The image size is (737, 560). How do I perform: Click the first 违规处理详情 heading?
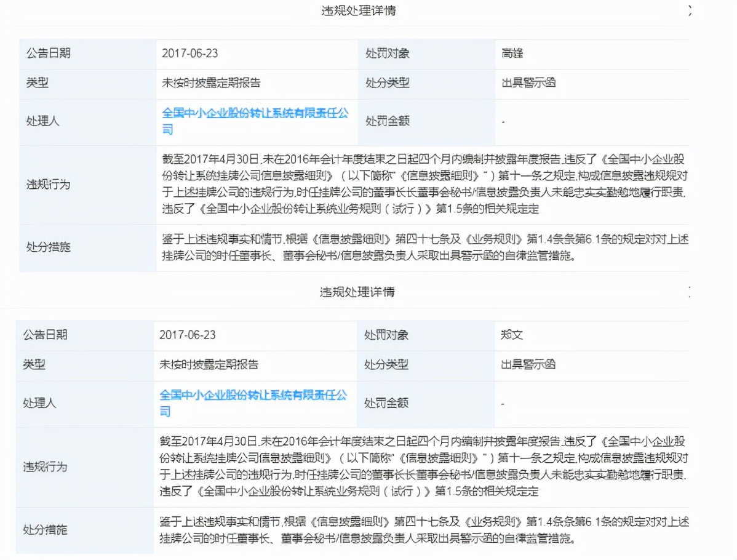[x=359, y=10]
